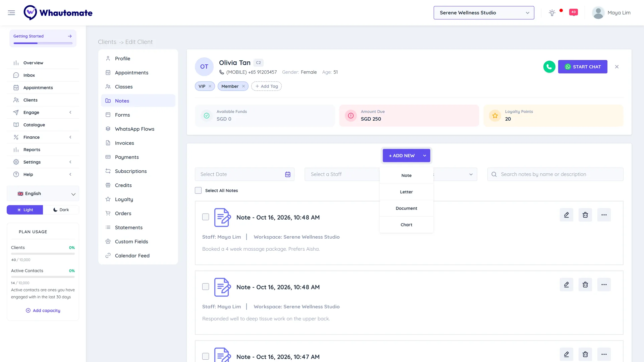Remove the Member tag
Viewport: 644px width, 362px height.
pos(244,86)
